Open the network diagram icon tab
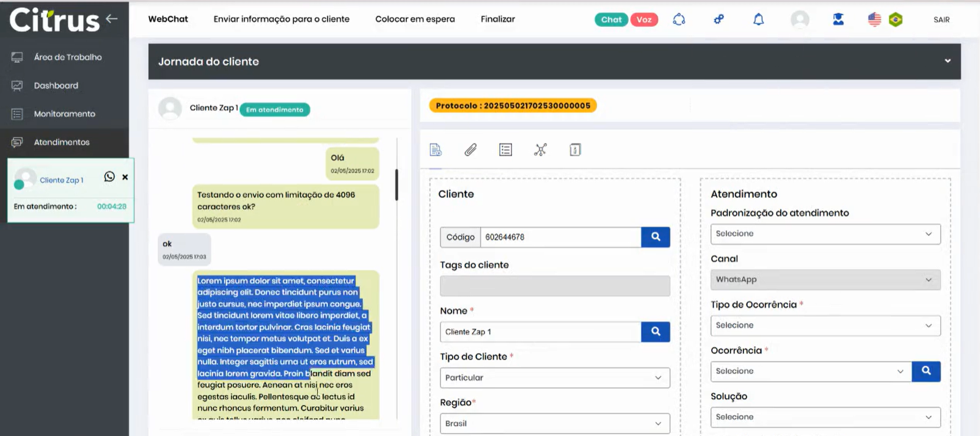 click(x=540, y=150)
